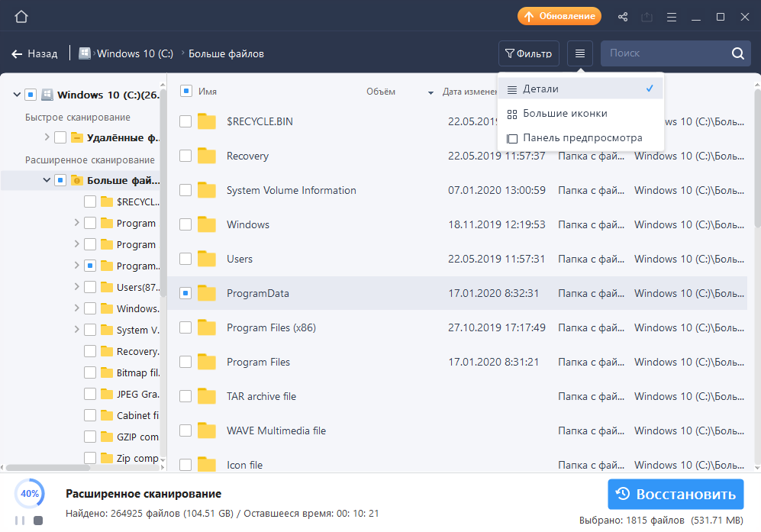This screenshot has width=761, height=532.
Task: Check the Program Files (x86) row checkbox
Action: click(185, 327)
